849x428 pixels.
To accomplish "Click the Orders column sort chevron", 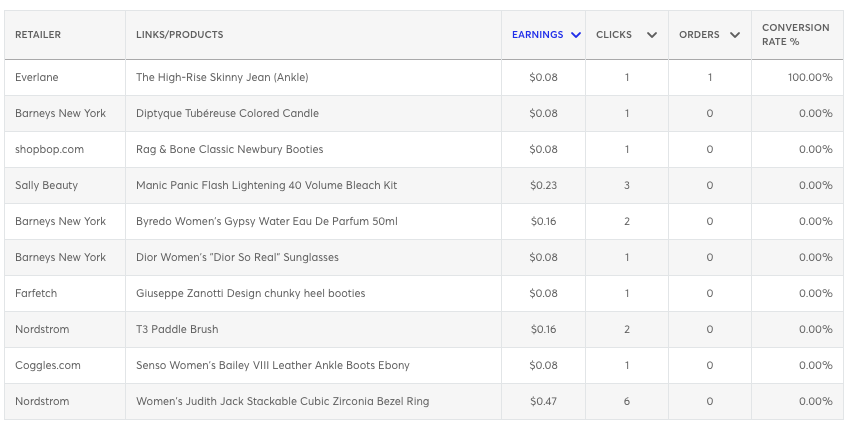I will (x=735, y=35).
